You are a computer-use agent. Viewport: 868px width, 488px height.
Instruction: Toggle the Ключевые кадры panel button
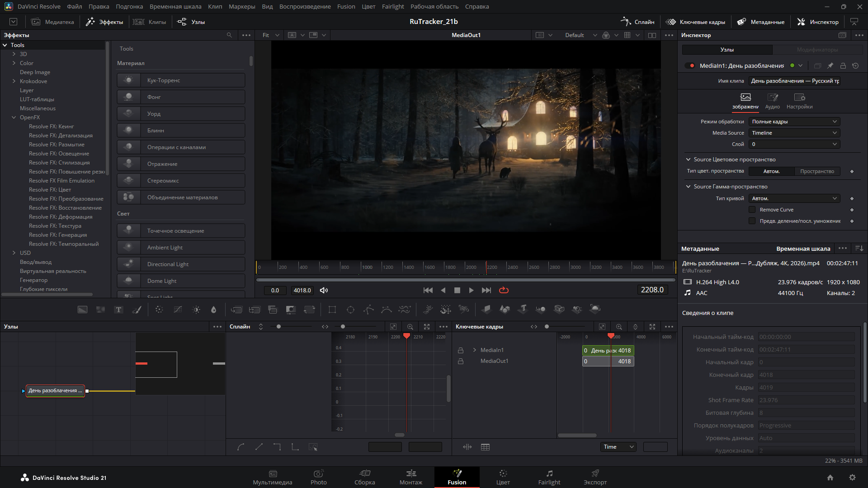tap(695, 22)
